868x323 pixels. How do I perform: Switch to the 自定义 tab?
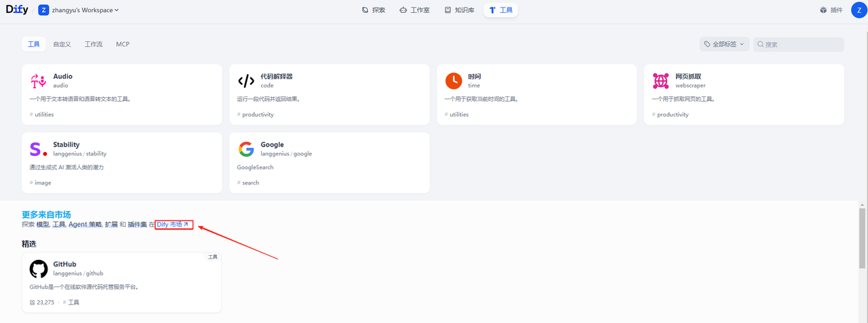[62, 44]
